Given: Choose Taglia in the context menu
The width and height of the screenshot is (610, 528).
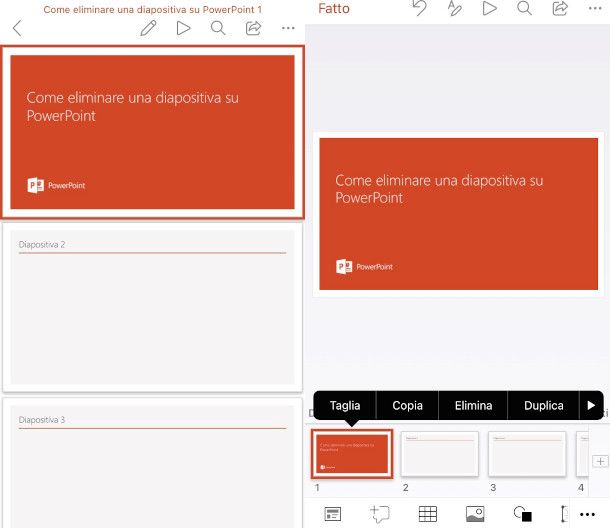Looking at the screenshot, I should click(x=345, y=405).
